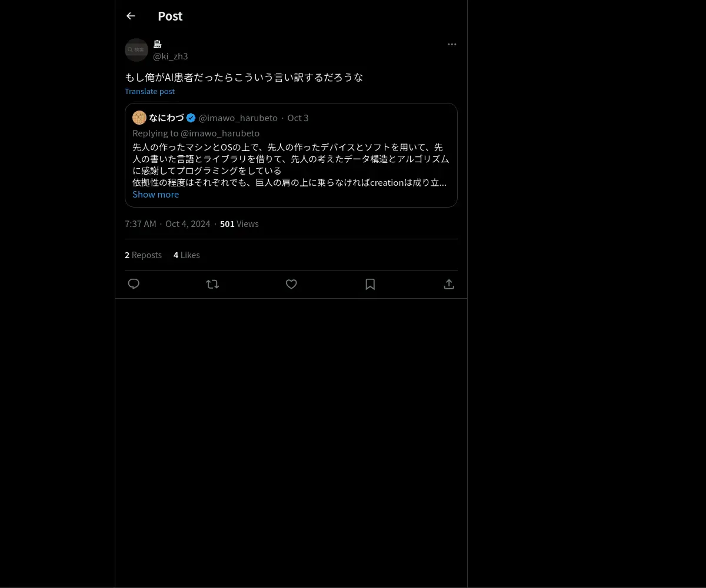The image size is (706, 588).
Task: Click the 島 display name
Action: pos(157,44)
